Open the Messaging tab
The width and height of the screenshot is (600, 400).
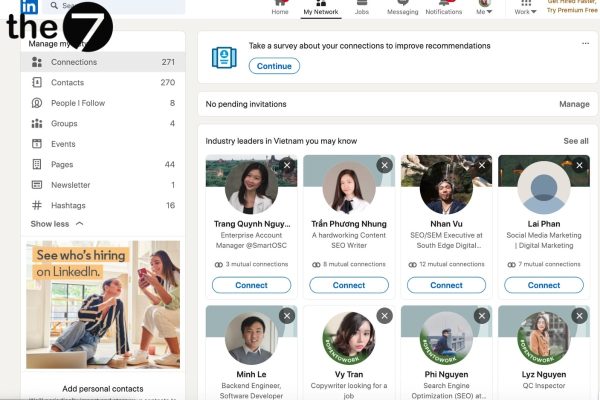click(403, 8)
